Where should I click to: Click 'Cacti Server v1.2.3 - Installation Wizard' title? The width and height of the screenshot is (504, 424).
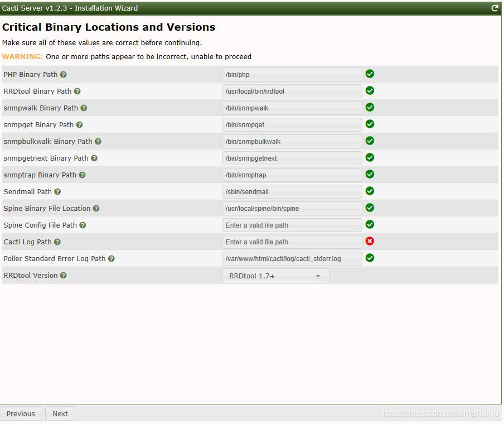pos(70,8)
